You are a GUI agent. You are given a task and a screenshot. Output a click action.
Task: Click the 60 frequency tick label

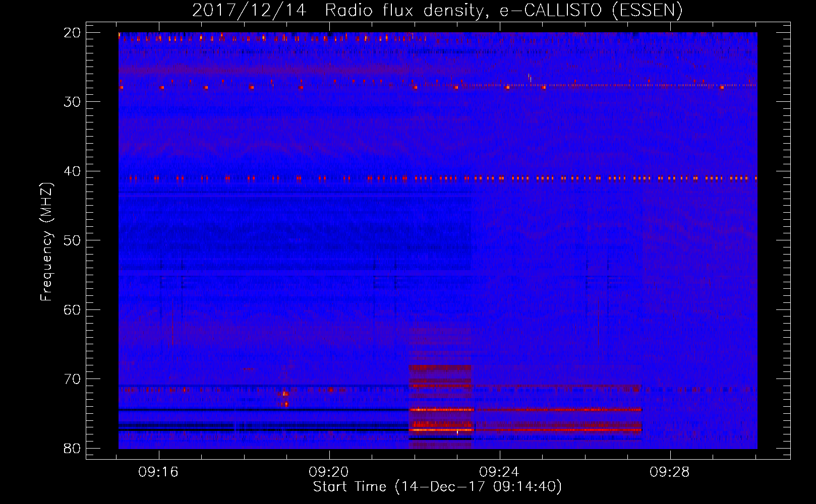point(73,310)
